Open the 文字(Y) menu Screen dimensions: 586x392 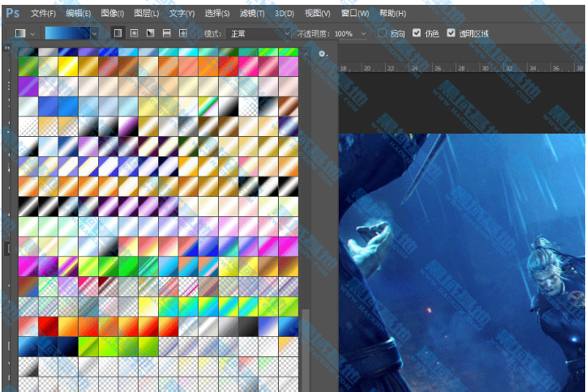(182, 14)
